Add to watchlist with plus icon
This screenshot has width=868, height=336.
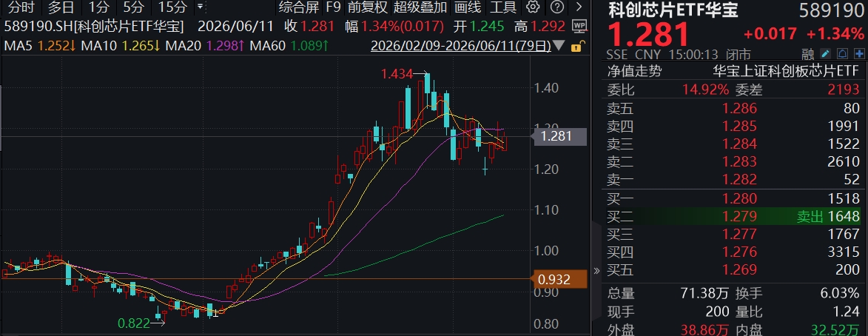[x=858, y=54]
